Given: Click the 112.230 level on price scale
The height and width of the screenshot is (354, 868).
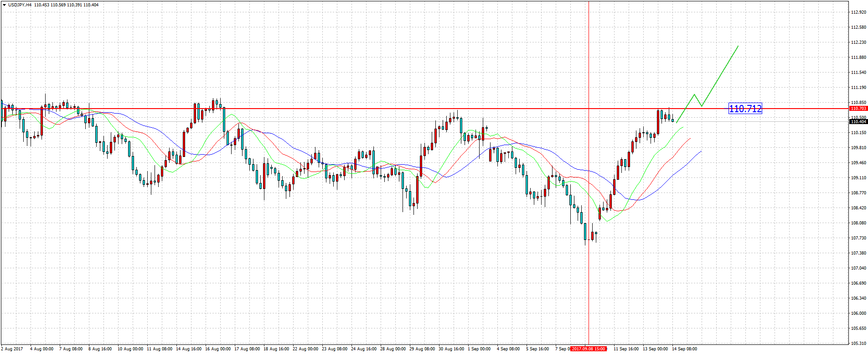Looking at the screenshot, I should (x=858, y=42).
